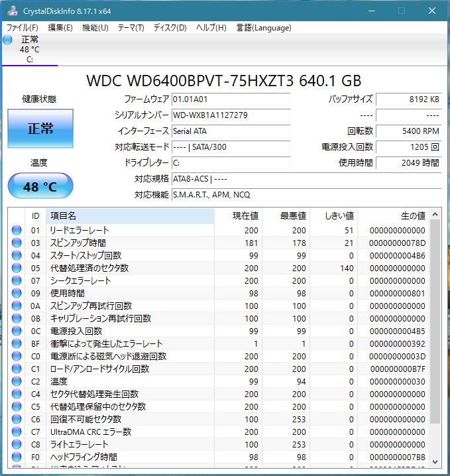
Task: Click status orb for C0 row
Action: 17,356
